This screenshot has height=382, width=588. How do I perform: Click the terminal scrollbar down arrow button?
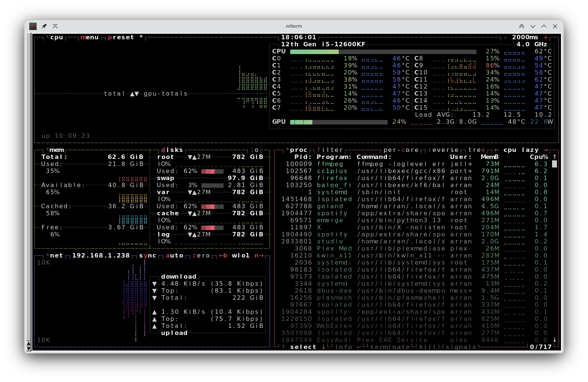click(x=29, y=349)
